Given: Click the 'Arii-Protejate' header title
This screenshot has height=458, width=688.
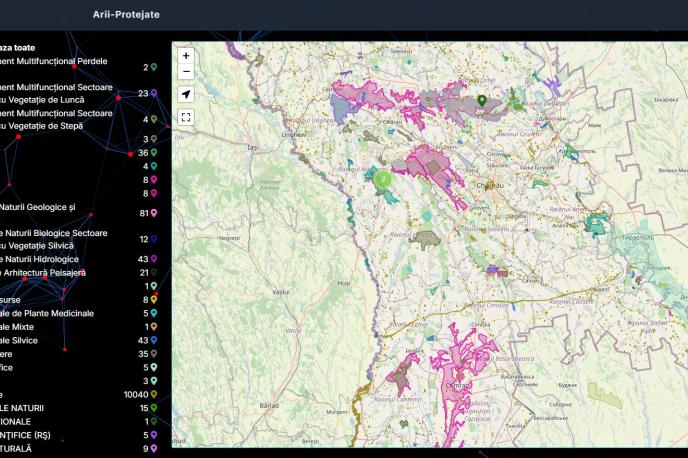Looking at the screenshot, I should (x=126, y=14).
